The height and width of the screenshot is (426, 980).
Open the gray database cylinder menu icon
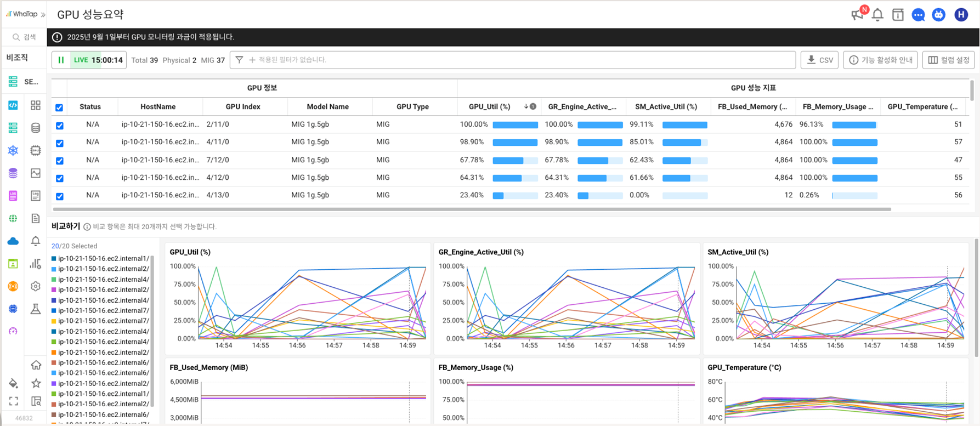(36, 128)
